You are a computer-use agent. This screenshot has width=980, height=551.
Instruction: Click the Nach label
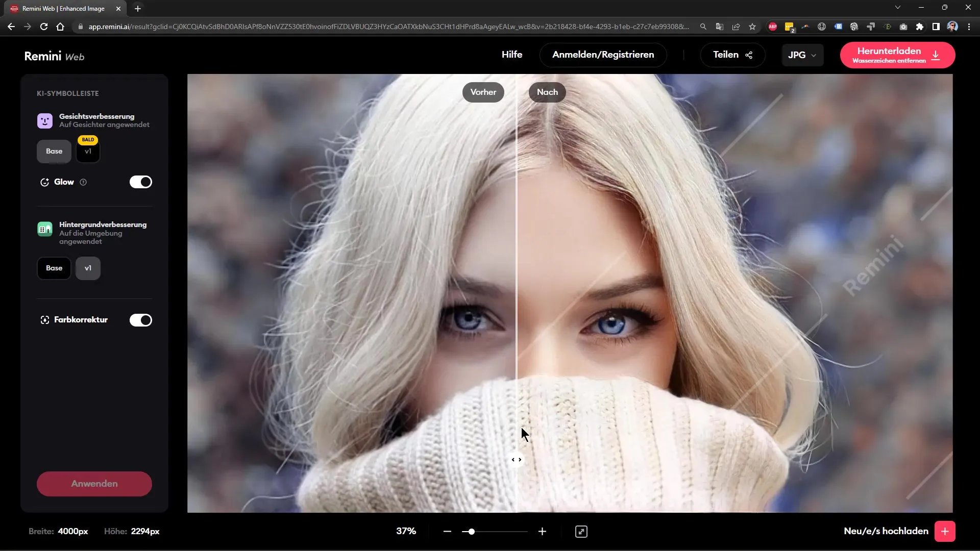click(547, 92)
